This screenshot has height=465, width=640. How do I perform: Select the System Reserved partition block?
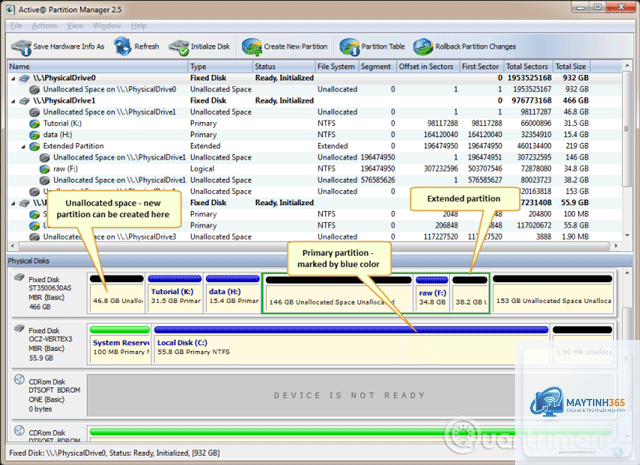click(120, 345)
